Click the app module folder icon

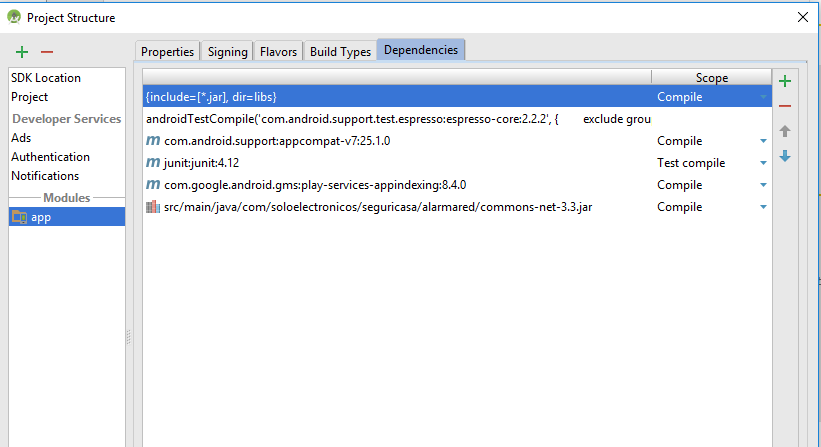pos(19,217)
